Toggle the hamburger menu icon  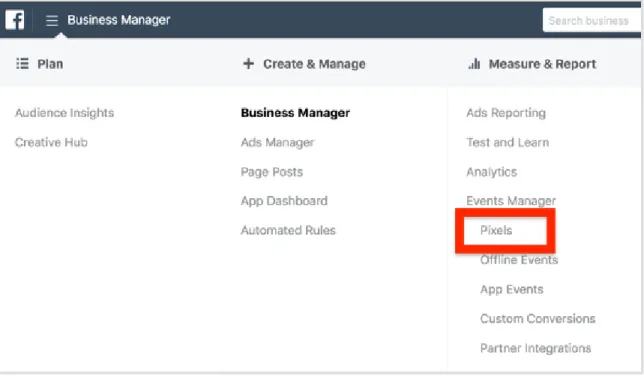(52, 20)
